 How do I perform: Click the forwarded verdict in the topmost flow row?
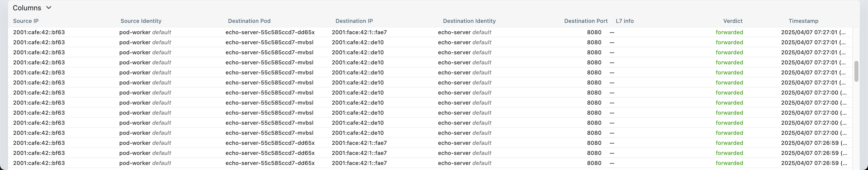(x=729, y=32)
